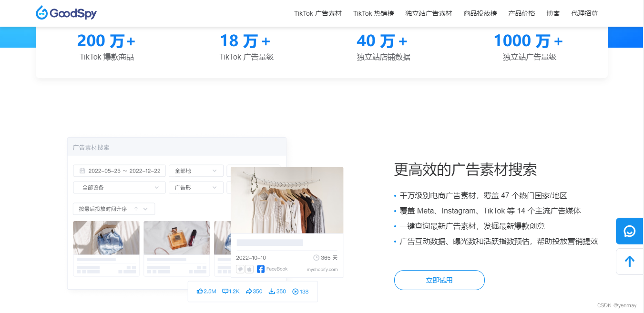Click the date range 2022-05-25 ~ 2022-12-22 field

point(120,171)
